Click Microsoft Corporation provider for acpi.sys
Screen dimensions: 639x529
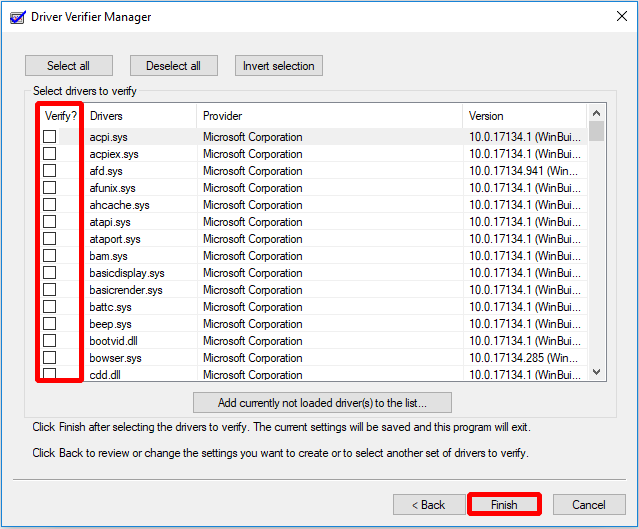(253, 137)
